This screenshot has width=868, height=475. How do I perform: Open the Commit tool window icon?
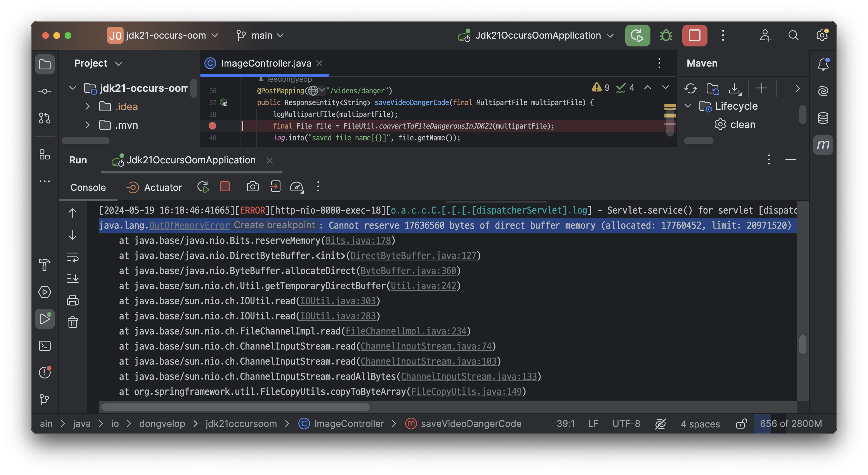pyautogui.click(x=44, y=91)
